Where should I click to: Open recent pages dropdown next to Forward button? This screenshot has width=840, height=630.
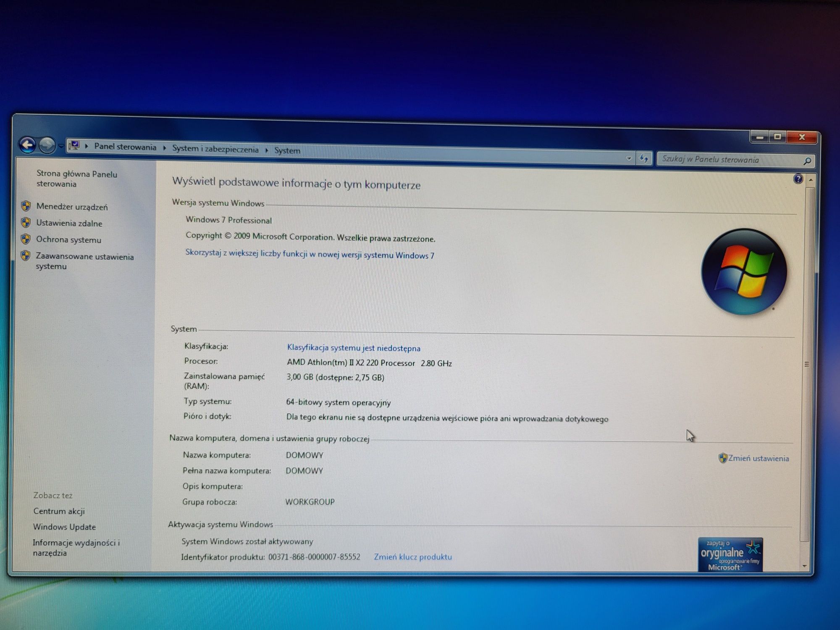[x=61, y=146]
